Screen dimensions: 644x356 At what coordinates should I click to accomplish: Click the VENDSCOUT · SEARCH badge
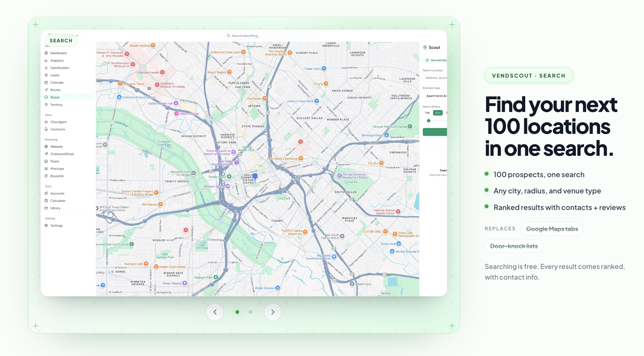[529, 76]
